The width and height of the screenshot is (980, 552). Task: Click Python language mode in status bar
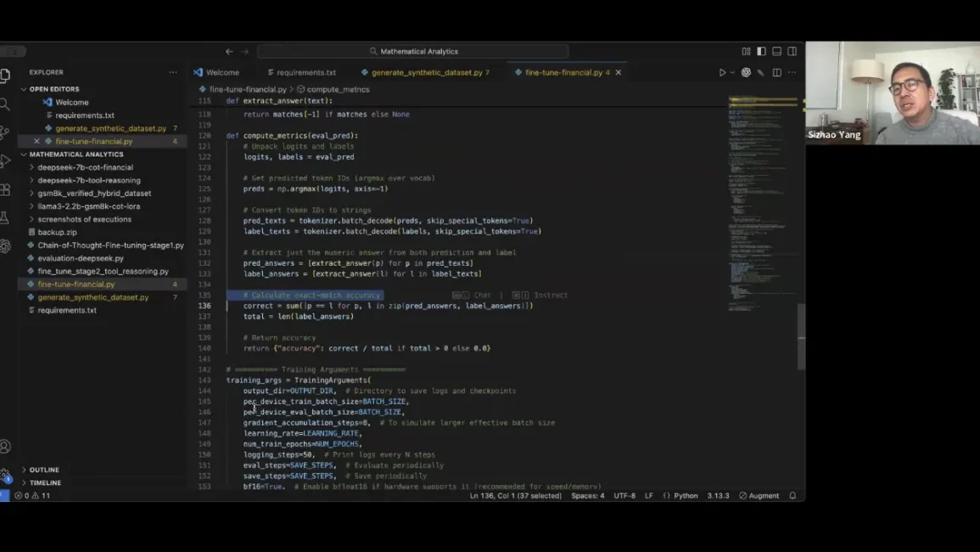686,496
